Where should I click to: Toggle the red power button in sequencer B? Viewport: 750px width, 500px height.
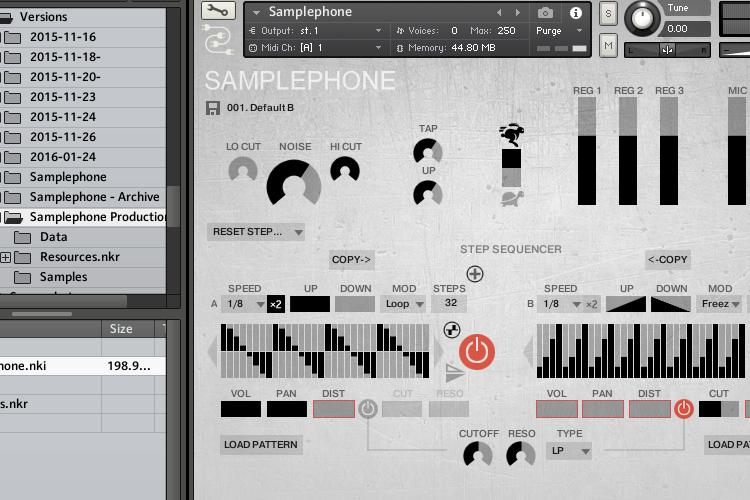tap(684, 409)
